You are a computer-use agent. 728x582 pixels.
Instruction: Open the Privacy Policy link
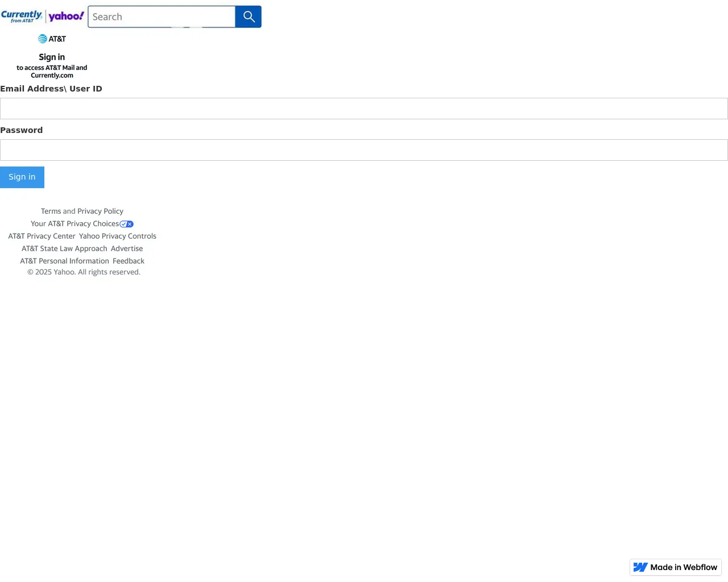(100, 211)
